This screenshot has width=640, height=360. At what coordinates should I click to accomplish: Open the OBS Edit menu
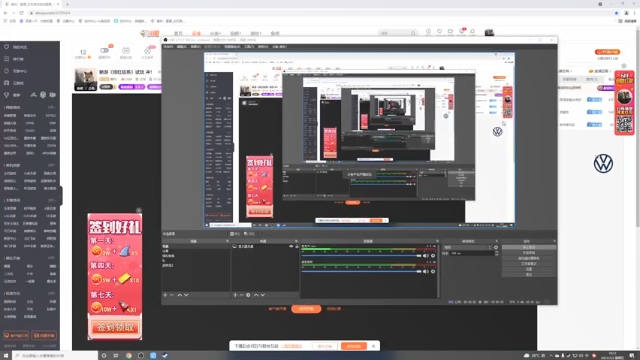tap(182, 47)
